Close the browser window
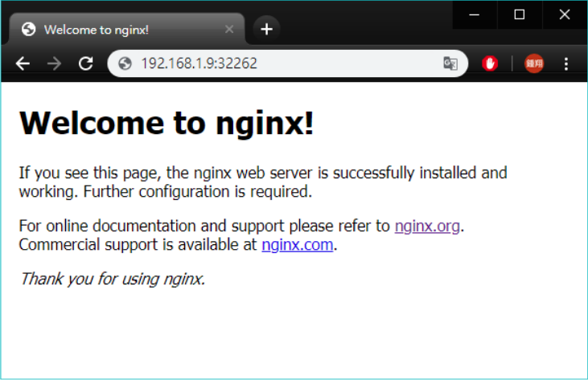The width and height of the screenshot is (588, 380). [x=565, y=14]
